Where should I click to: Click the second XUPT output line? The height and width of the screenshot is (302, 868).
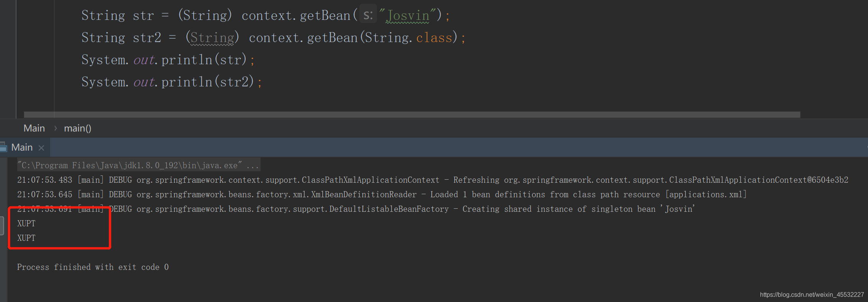[26, 238]
